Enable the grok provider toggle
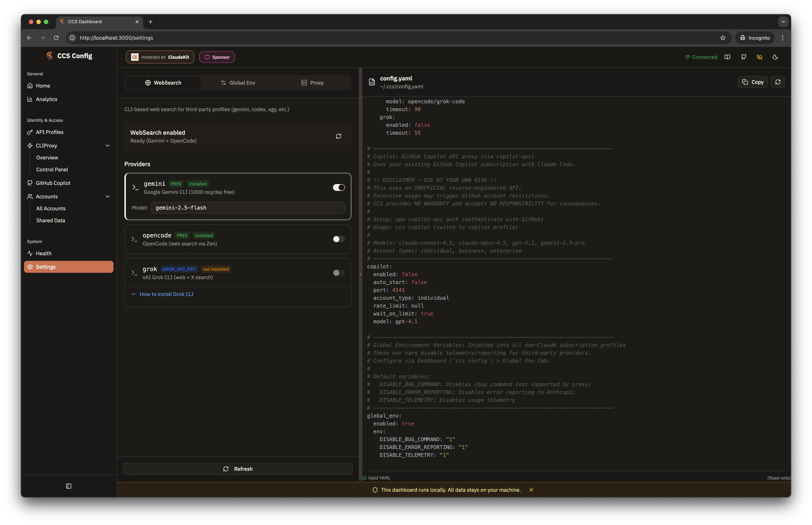 pos(338,273)
